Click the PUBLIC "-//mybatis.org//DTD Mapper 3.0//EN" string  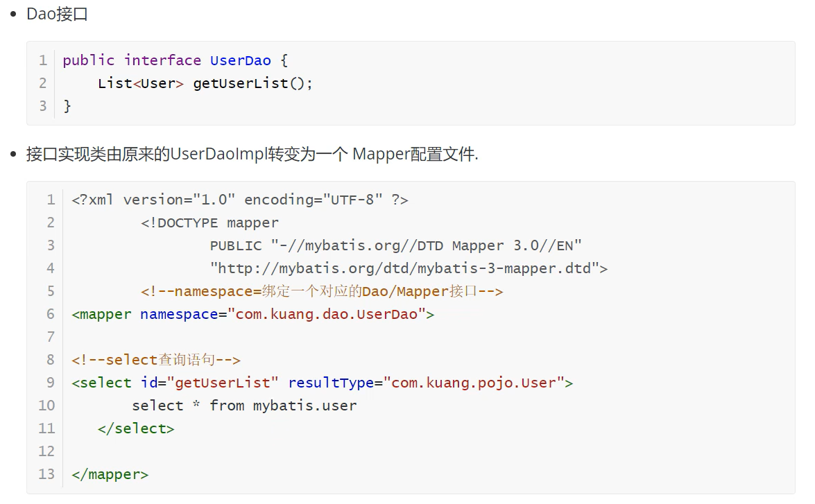point(395,245)
